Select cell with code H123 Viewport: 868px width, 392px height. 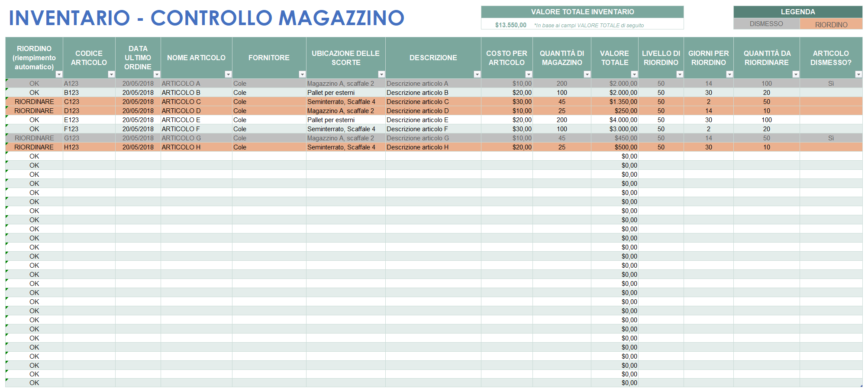pyautogui.click(x=89, y=147)
